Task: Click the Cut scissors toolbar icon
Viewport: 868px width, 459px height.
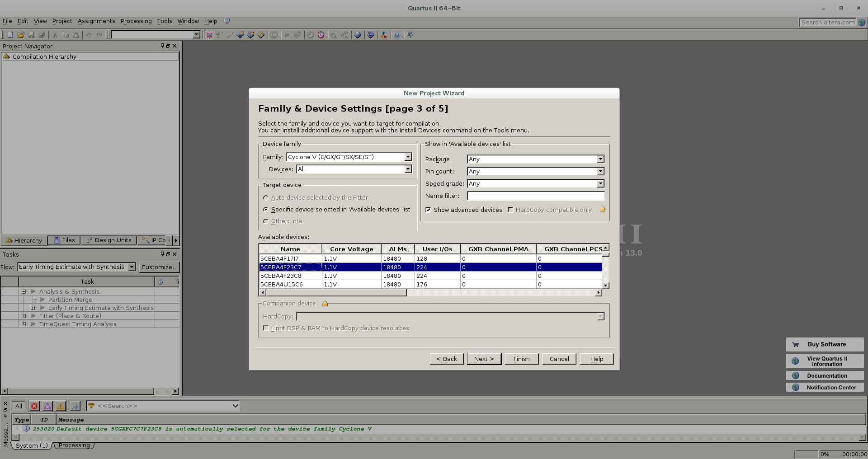Action: click(x=55, y=35)
